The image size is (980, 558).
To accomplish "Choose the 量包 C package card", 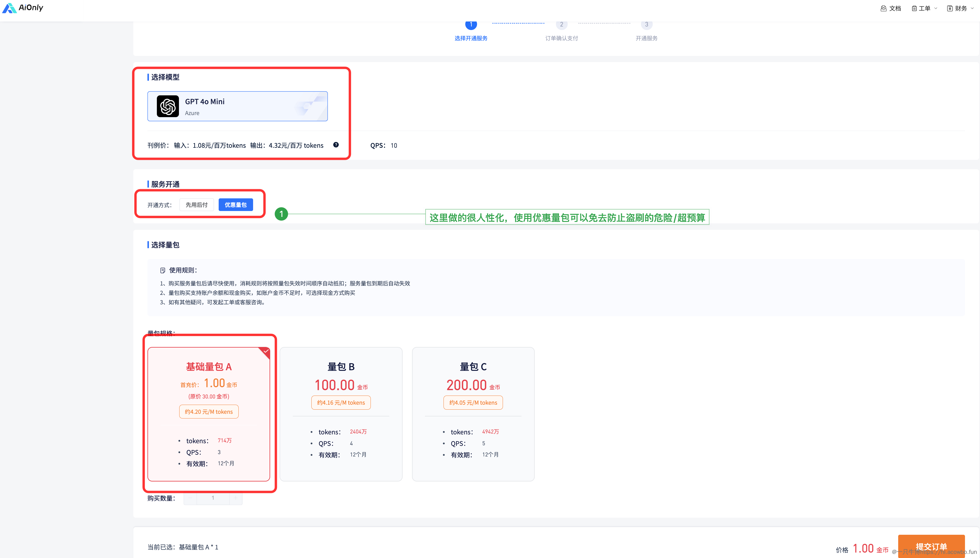I will [473, 414].
